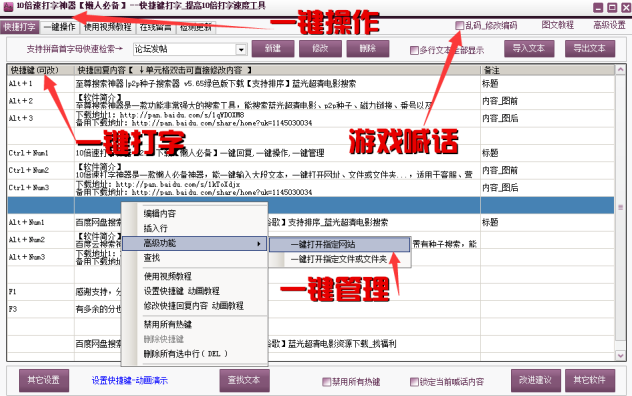Click the 查找文本 button
Image resolution: width=632 pixels, height=396 pixels.
pyautogui.click(x=244, y=380)
